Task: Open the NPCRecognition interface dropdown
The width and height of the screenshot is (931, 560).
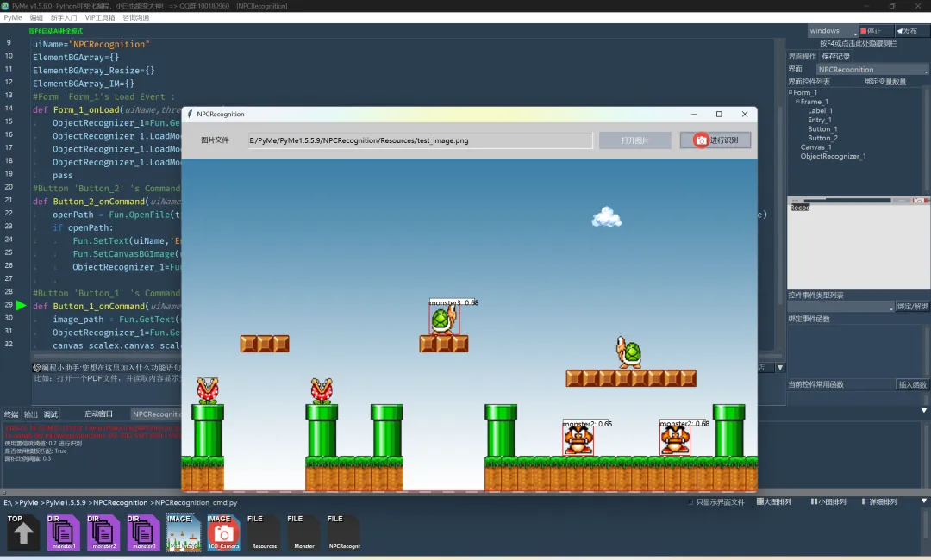Action: coord(872,70)
